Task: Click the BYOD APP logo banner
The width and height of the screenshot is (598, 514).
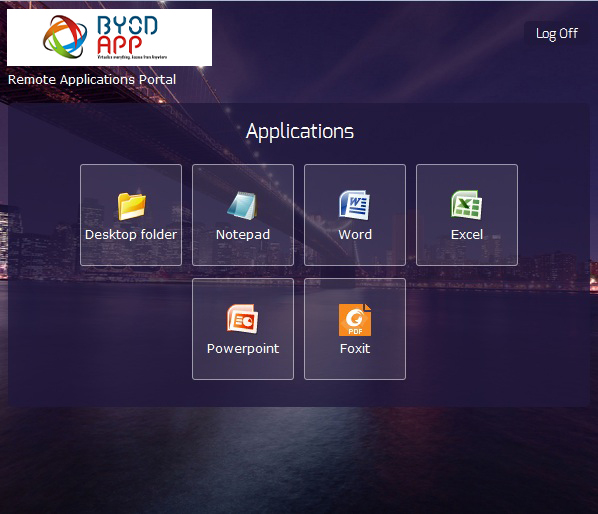Action: 109,37
